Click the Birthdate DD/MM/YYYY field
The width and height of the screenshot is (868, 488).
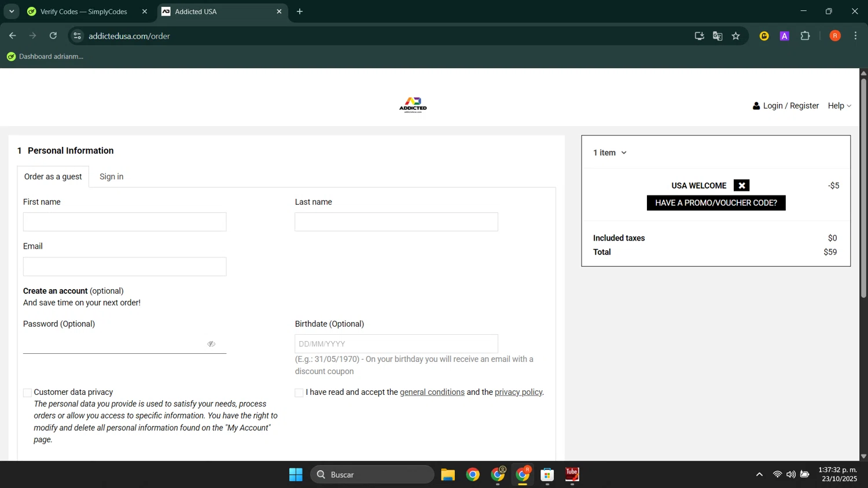tap(396, 344)
